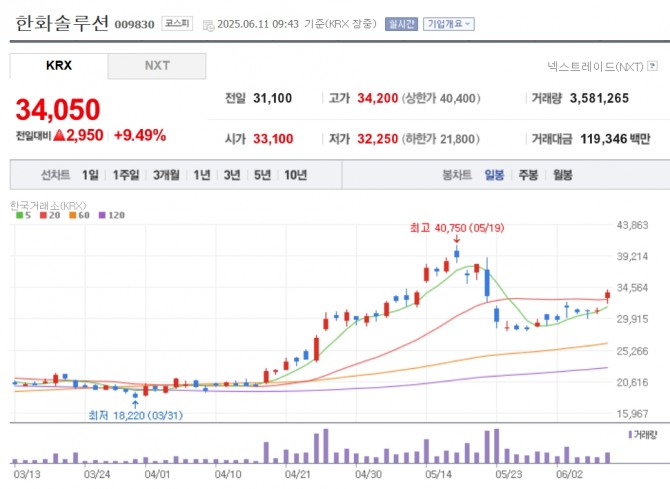The image size is (670, 489).
Task: Click the green 5-day moving average swatch
Action: (19, 215)
